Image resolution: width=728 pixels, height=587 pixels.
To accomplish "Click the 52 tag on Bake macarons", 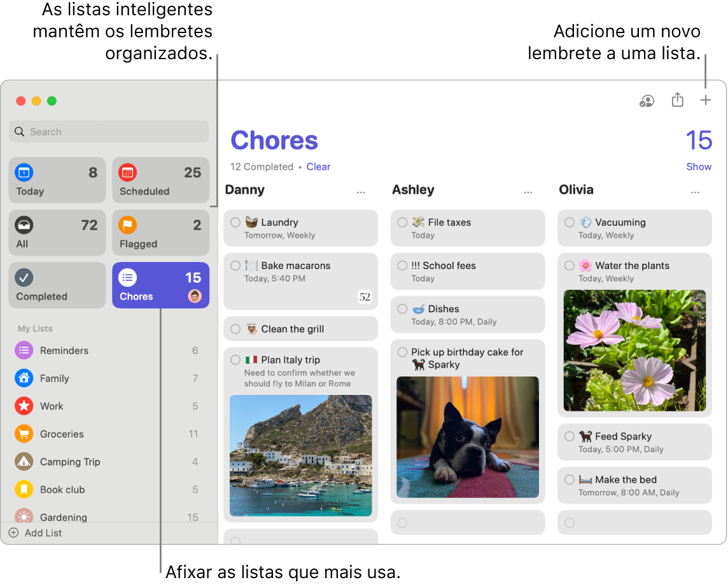I will pos(365,297).
